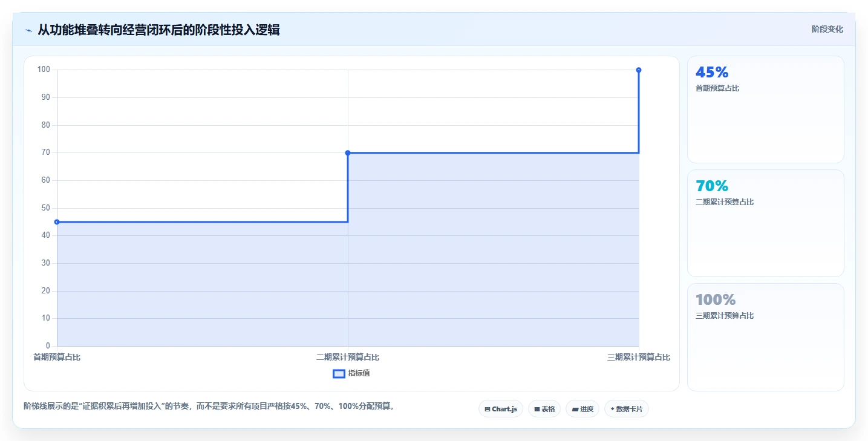Click the footnote text about 阶梯线
The width and height of the screenshot is (868, 441).
209,406
